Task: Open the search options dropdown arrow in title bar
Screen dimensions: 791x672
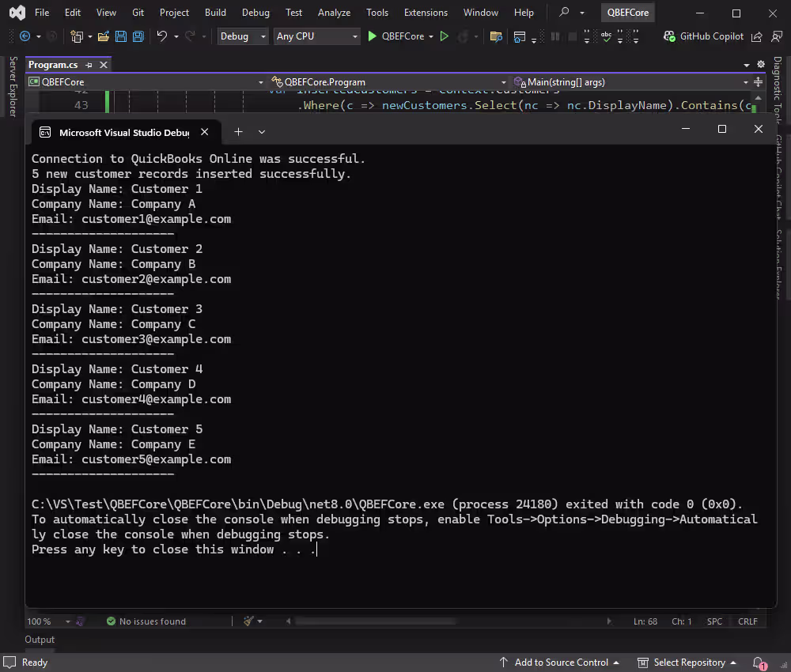Action: pos(582,13)
